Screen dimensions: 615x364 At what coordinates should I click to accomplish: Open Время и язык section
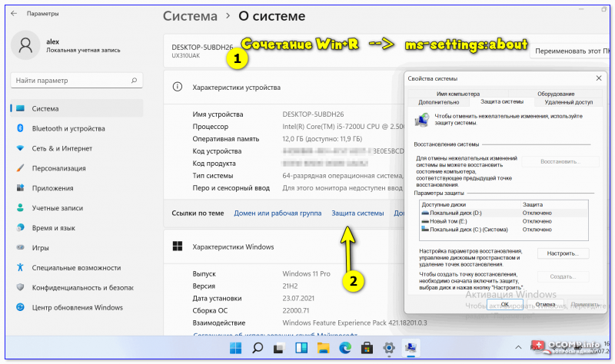[77, 227]
